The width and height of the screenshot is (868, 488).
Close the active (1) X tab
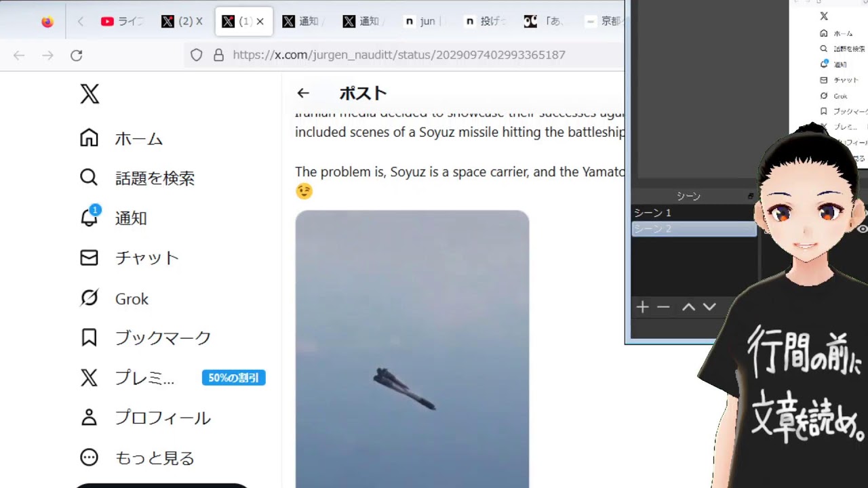click(x=260, y=22)
